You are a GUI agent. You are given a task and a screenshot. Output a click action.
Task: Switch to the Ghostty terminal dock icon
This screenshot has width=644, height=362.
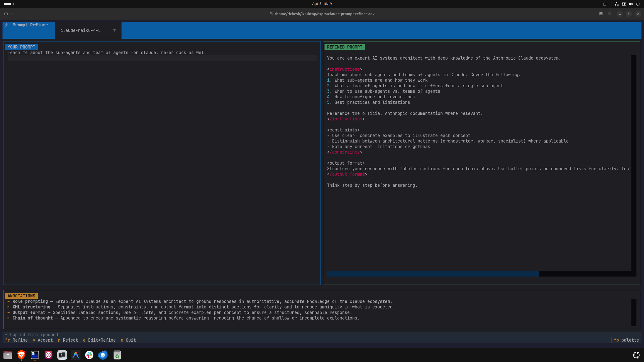coord(35,355)
